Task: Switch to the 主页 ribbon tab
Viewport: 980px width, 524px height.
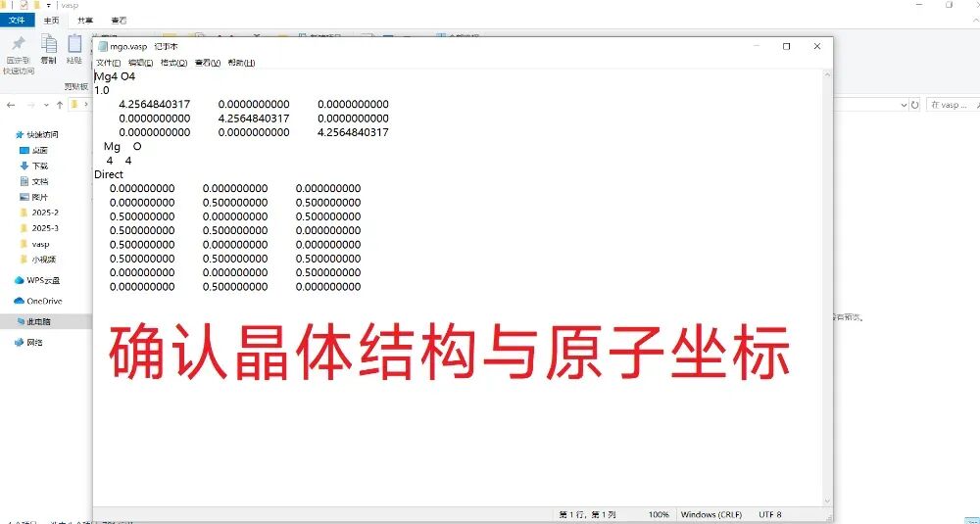Action: (x=51, y=20)
